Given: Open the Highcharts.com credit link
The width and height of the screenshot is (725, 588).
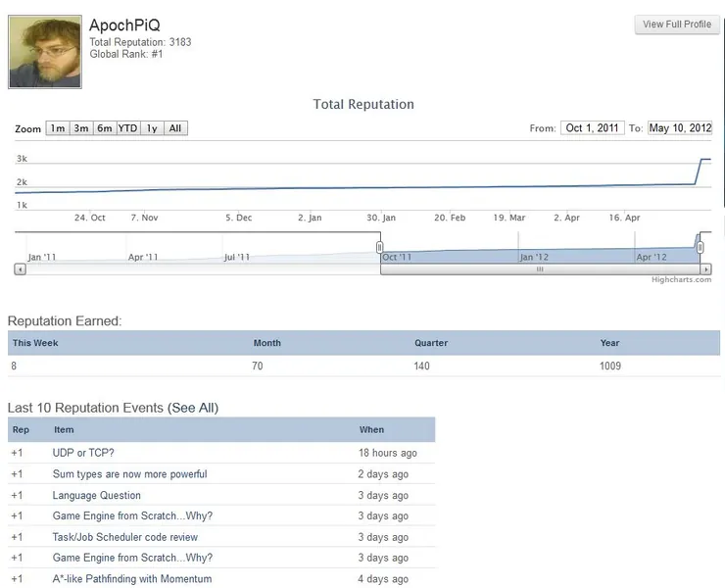Looking at the screenshot, I should click(681, 279).
